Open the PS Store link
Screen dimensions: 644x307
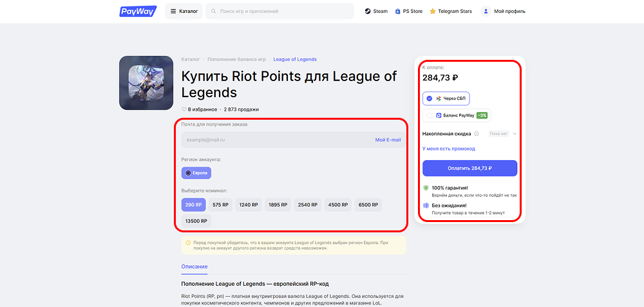[409, 11]
